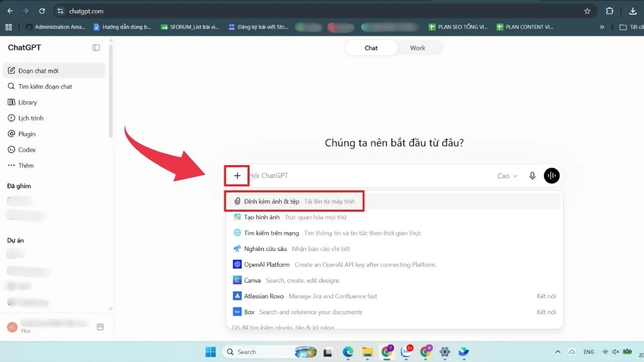Reload the chatgpt.com page

(42, 11)
